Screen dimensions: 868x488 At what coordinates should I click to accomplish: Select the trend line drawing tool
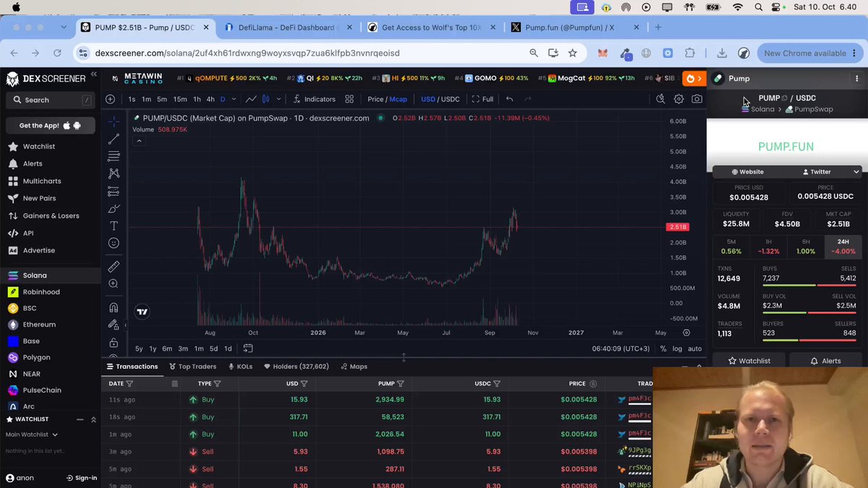click(x=114, y=139)
